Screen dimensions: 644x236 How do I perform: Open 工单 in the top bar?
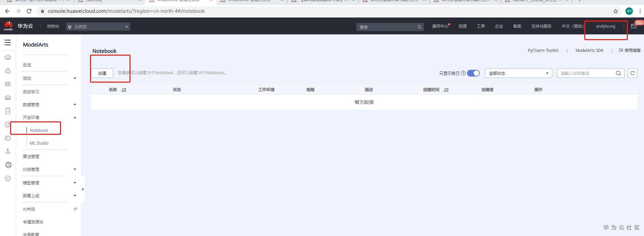[481, 26]
